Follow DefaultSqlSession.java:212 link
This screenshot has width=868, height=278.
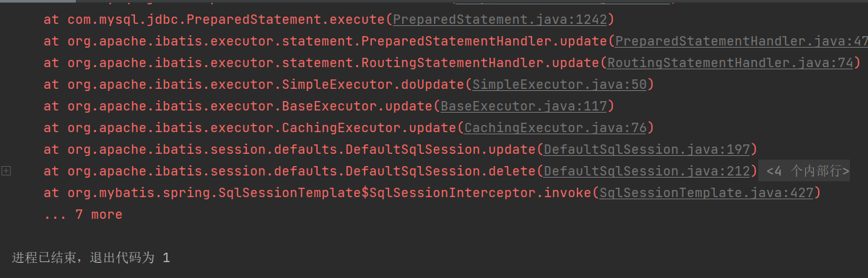[646, 171]
